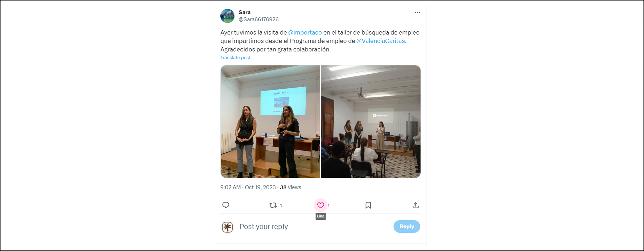Click the display name Sara
This screenshot has width=644, height=251.
click(245, 12)
